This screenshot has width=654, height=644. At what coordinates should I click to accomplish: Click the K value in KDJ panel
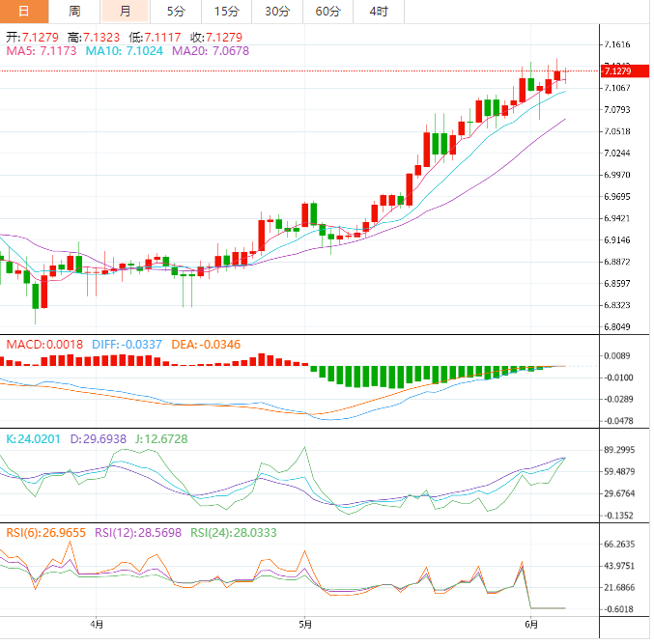pos(34,439)
